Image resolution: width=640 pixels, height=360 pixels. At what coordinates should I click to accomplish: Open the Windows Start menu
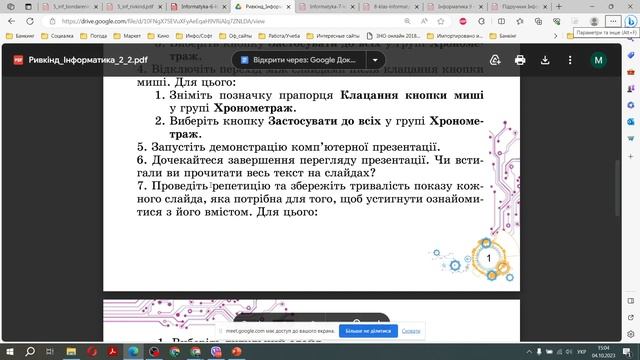pyautogui.click(x=9, y=351)
